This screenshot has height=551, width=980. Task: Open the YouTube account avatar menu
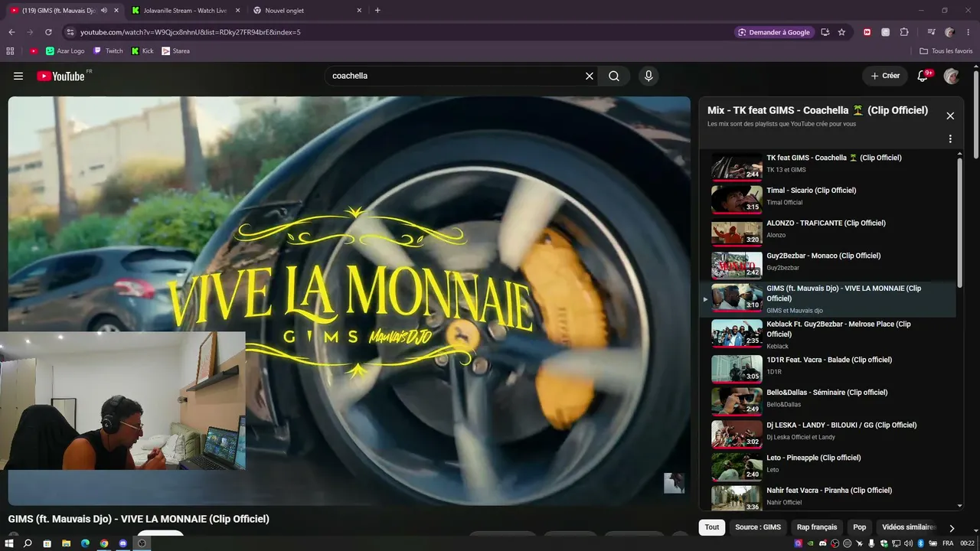click(x=951, y=76)
